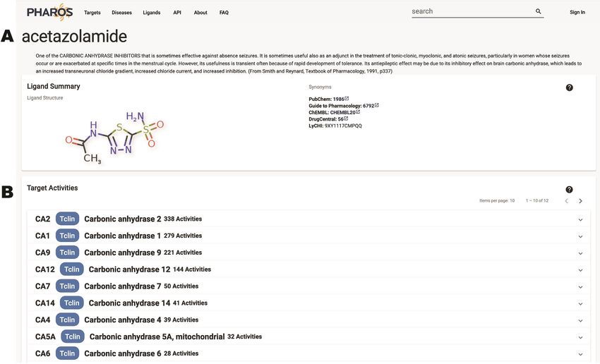
Task: Click the Tclin badge for CA14
Action: coord(71,303)
